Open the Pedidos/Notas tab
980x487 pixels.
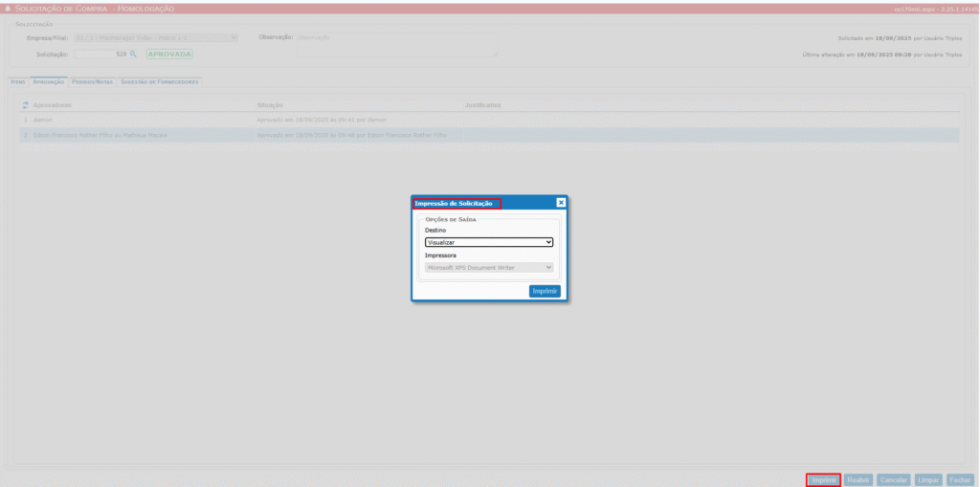[x=92, y=82]
